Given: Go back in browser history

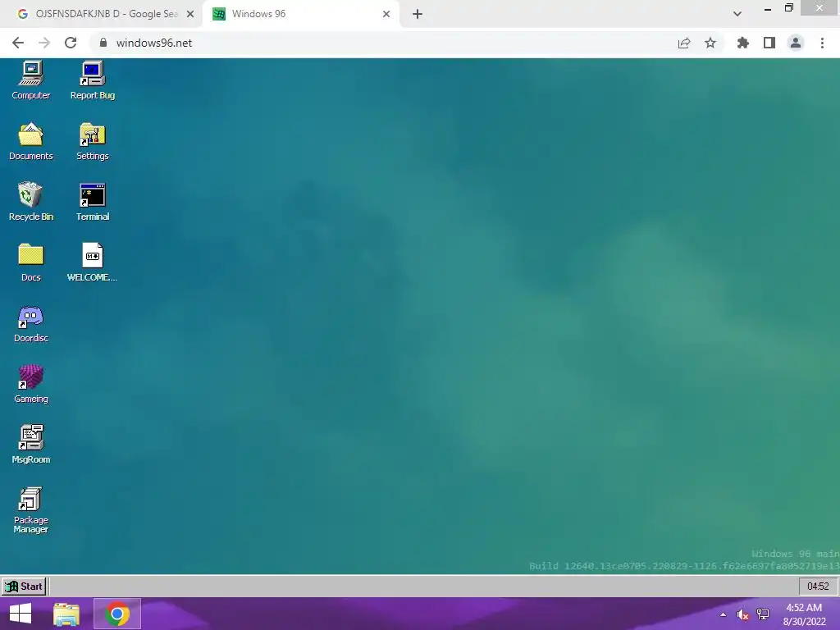Looking at the screenshot, I should tap(18, 43).
